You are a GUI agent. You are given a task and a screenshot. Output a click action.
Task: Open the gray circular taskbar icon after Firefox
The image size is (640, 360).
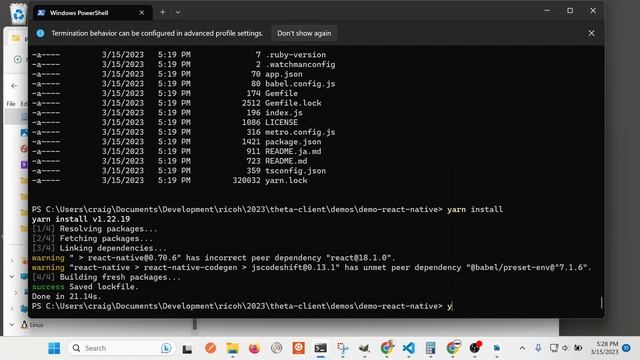coord(276,348)
